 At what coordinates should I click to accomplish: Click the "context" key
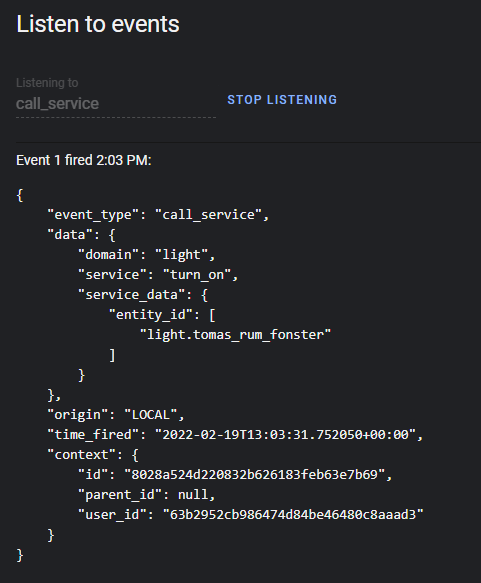[x=85, y=455]
